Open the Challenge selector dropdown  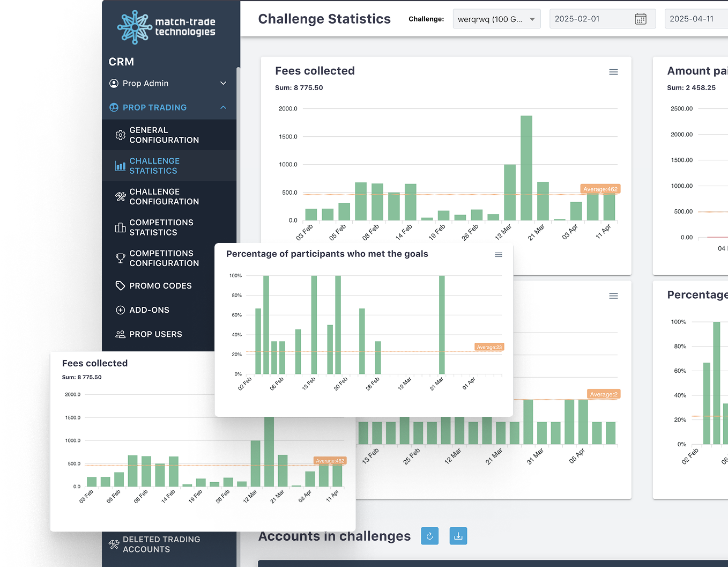pos(496,19)
